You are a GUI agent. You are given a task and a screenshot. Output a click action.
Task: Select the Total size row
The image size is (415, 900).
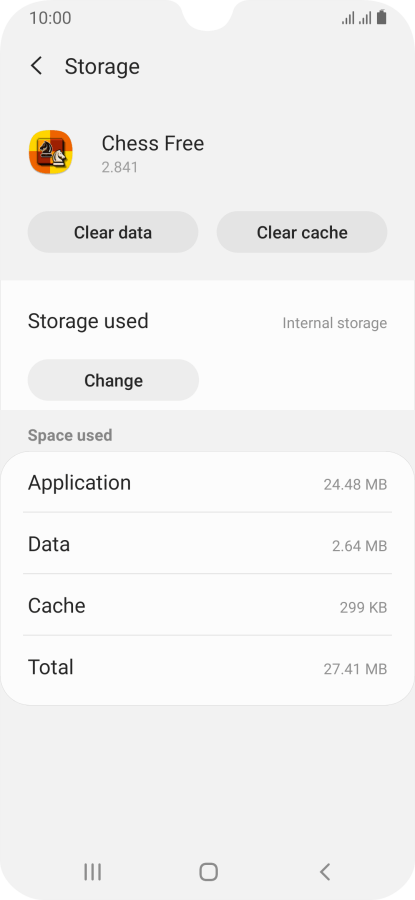click(207, 668)
